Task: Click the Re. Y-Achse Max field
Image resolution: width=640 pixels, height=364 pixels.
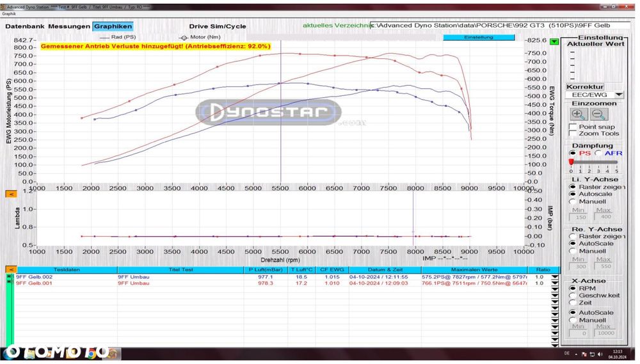Action: [604, 267]
